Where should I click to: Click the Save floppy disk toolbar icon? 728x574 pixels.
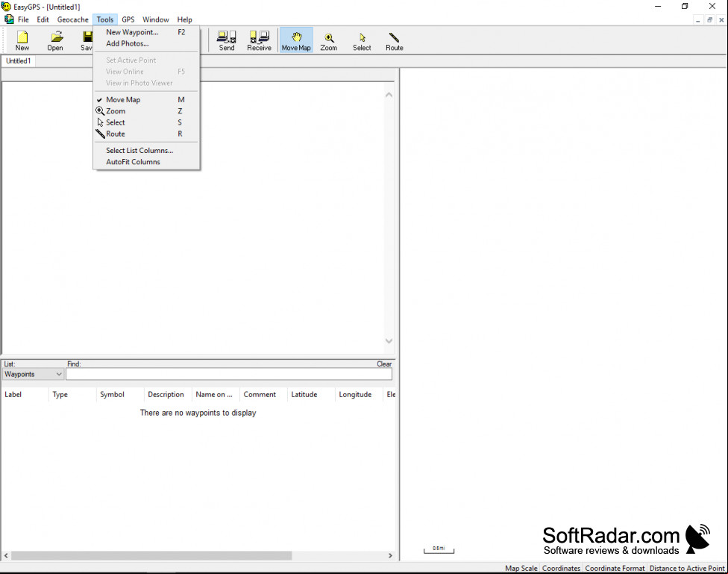point(87,40)
